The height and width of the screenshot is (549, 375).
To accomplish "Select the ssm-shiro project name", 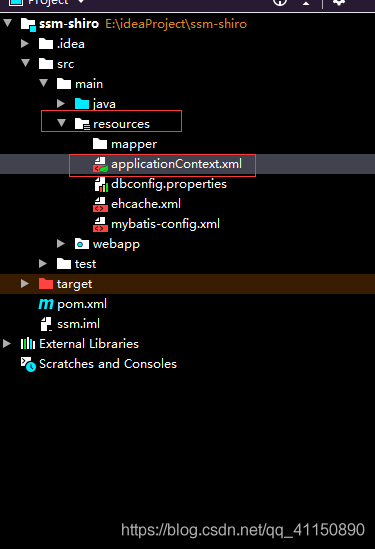I will click(x=69, y=24).
